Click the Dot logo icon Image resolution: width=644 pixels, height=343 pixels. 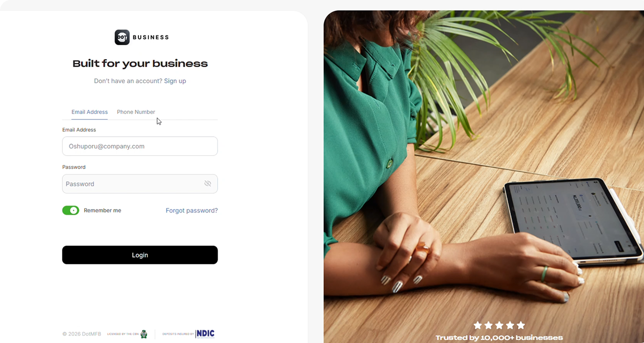point(122,37)
